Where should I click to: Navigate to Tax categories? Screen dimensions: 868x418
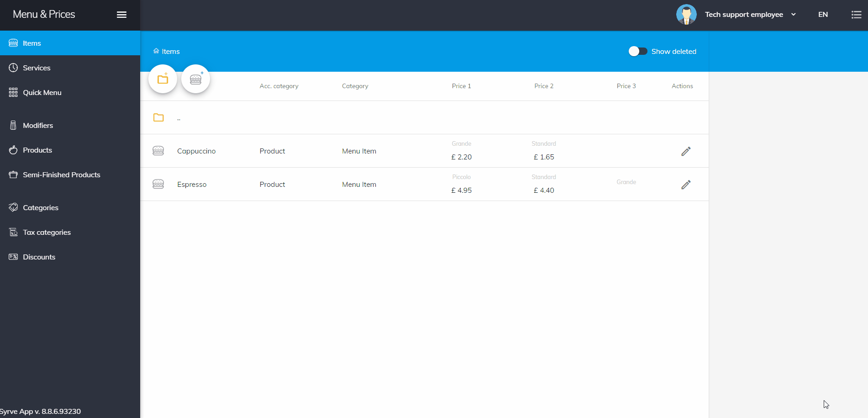click(47, 232)
